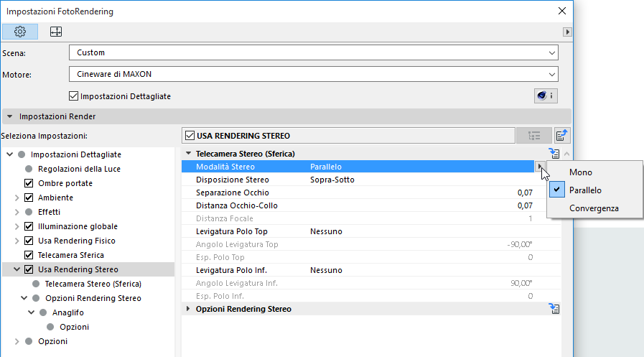
Task: Toggle Ombre portate checkbox
Action: click(29, 183)
